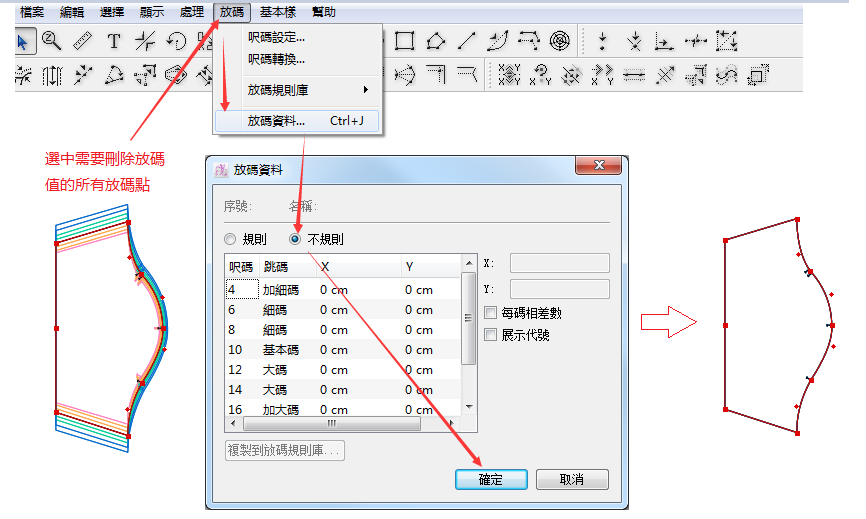
Task: Click the 取消 button
Action: pos(572,479)
